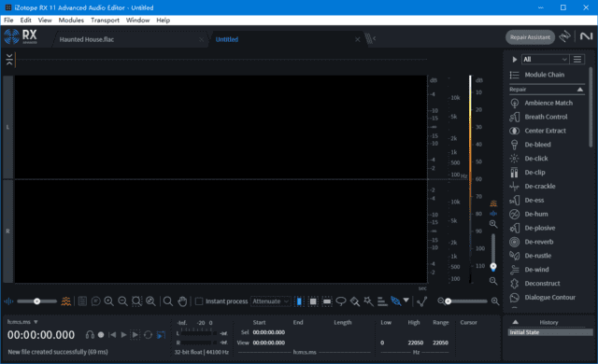Toggle headphones monitoring icon
The height and width of the screenshot is (364, 598).
click(x=90, y=335)
